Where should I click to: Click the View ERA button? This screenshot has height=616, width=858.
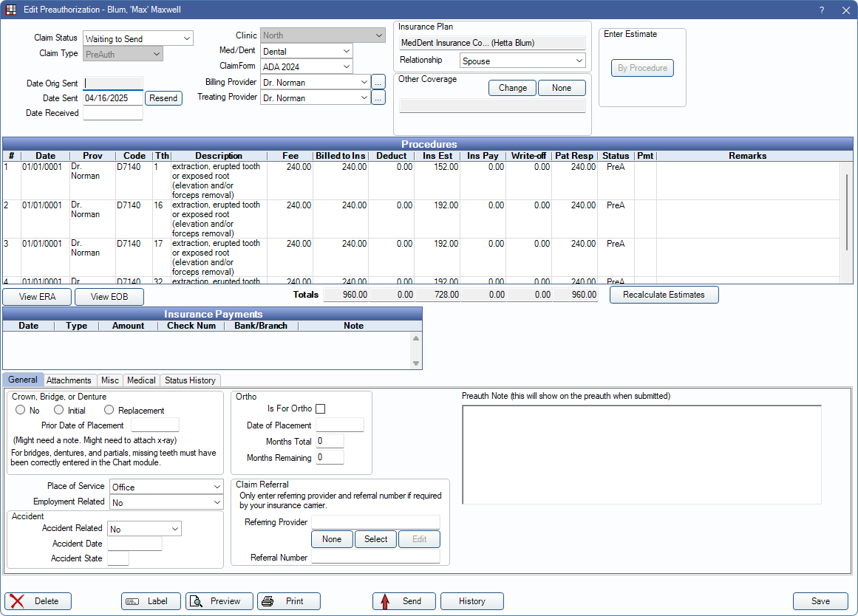click(x=37, y=297)
